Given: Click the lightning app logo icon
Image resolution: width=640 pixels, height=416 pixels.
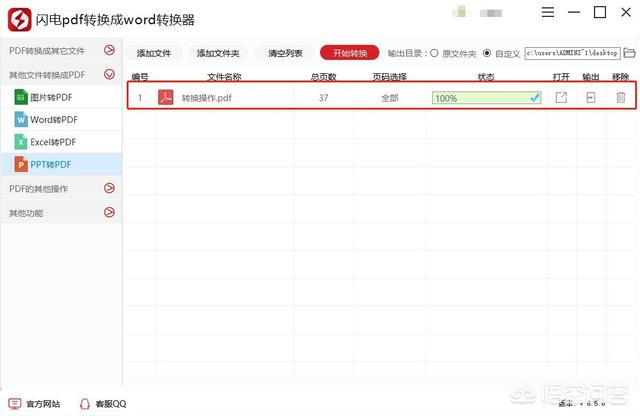Looking at the screenshot, I should [x=20, y=19].
